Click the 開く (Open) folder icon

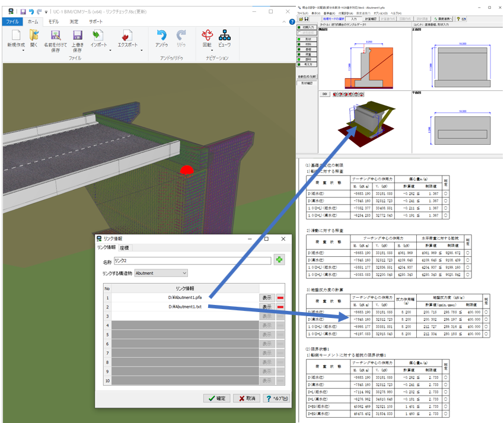point(34,36)
